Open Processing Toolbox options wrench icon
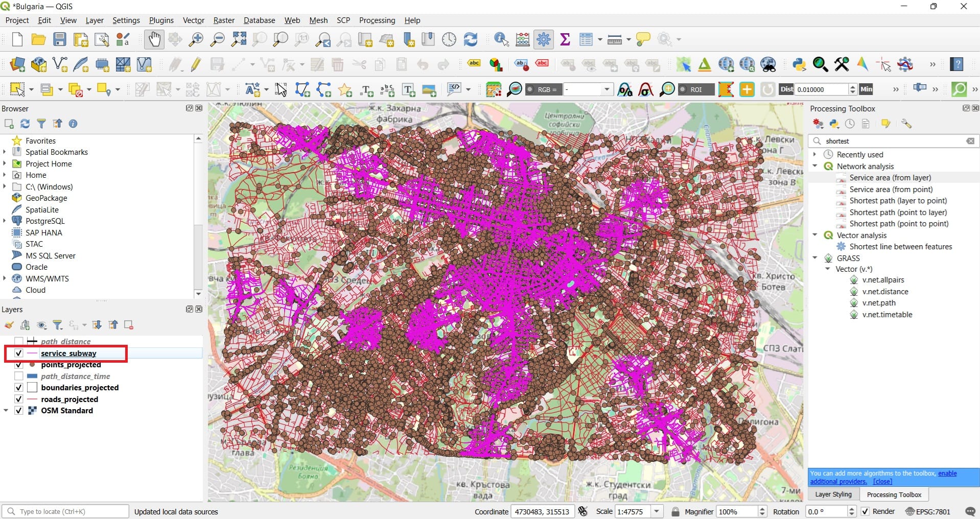 coord(906,124)
